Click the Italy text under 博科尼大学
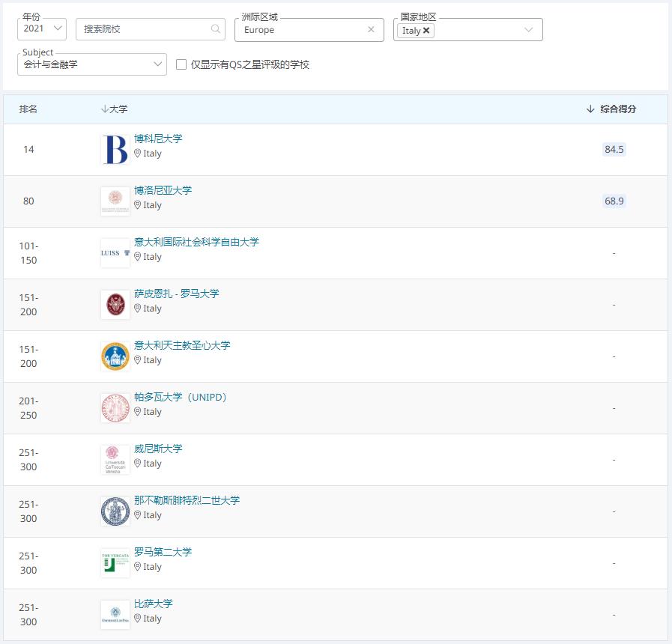This screenshot has height=644, width=672. pyautogui.click(x=152, y=154)
